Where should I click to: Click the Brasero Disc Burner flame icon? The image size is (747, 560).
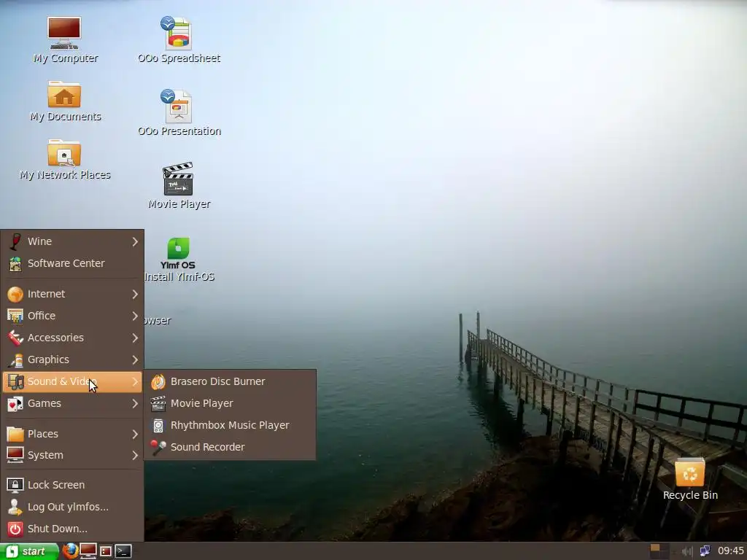(x=158, y=382)
